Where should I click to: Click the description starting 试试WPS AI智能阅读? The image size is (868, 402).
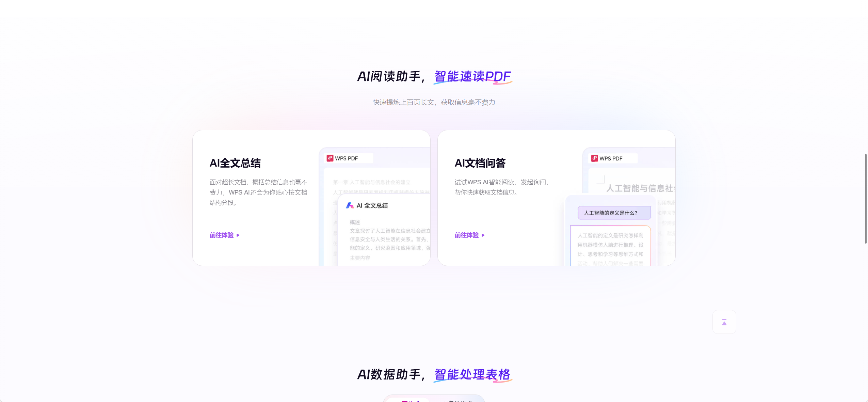coord(502,187)
